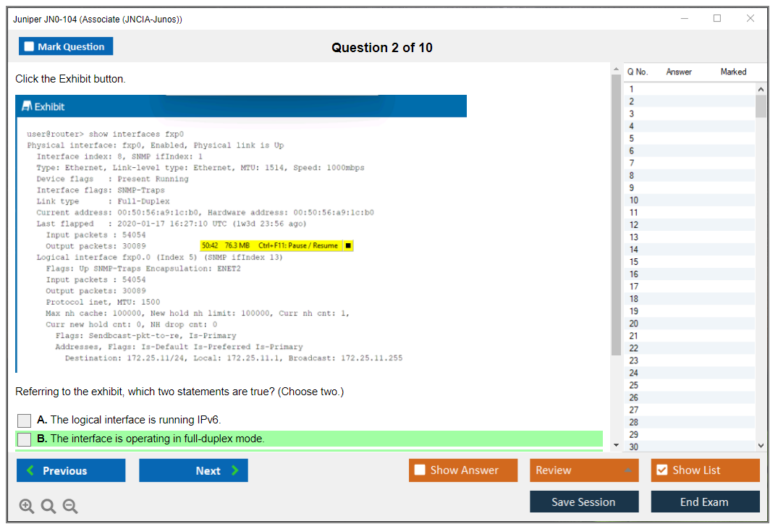This screenshot has height=532, width=778.
Task: Enable the Show Answer checkbox
Action: coord(420,470)
